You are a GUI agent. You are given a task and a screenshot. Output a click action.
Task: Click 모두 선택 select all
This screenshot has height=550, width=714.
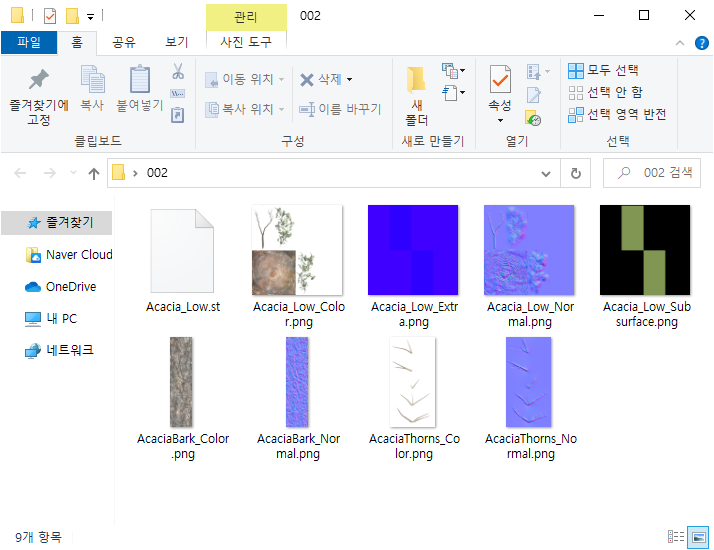pyautogui.click(x=603, y=71)
